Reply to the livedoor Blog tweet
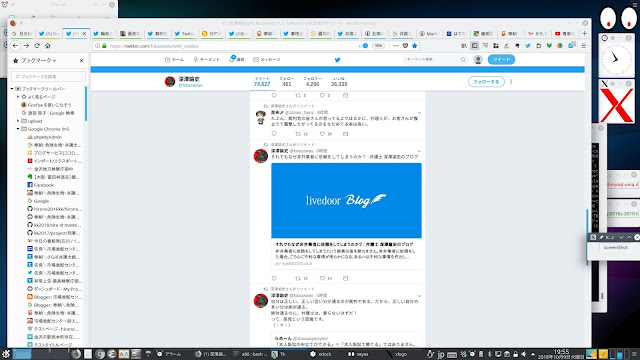Image resolution: width=640 pixels, height=360 pixels. point(274,278)
